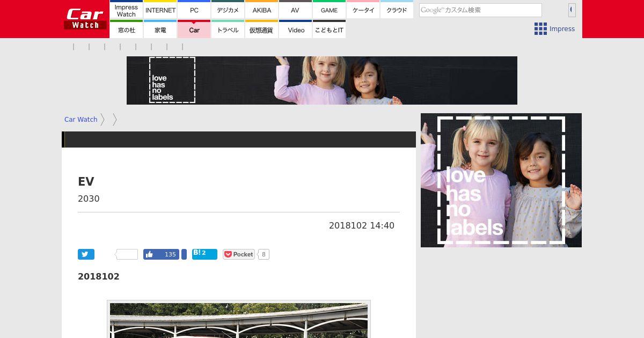Click the timestamp 2018102 14:40

click(362, 226)
